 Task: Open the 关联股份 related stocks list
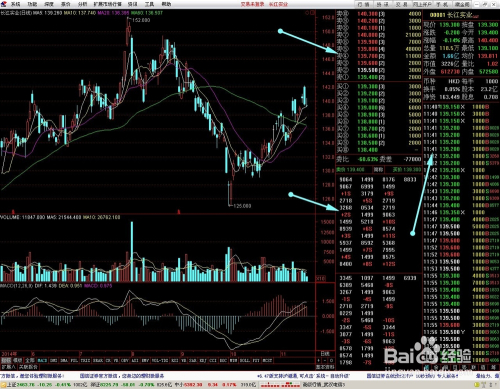[x=28, y=367]
